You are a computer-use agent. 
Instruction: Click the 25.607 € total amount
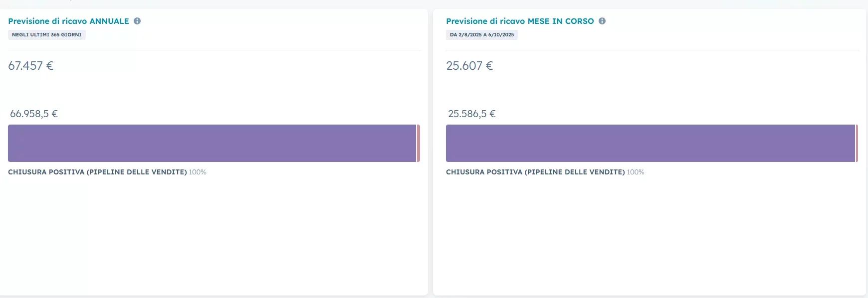tap(469, 66)
